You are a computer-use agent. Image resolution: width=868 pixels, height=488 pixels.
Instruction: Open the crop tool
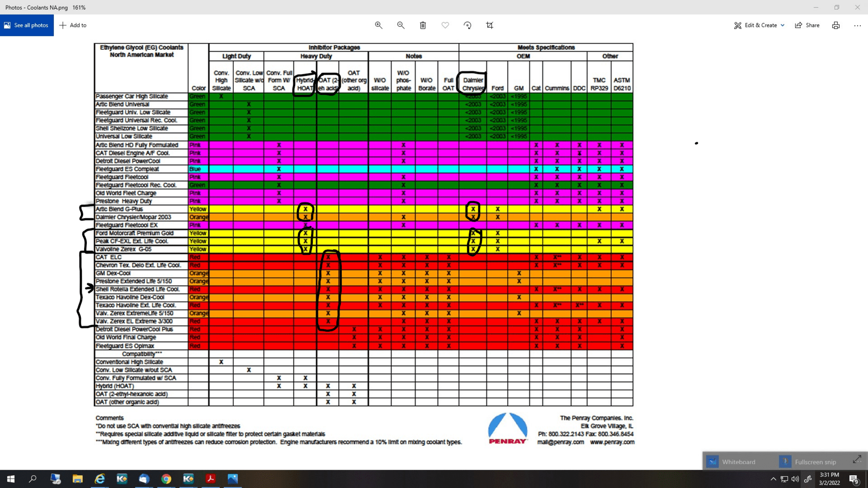490,25
